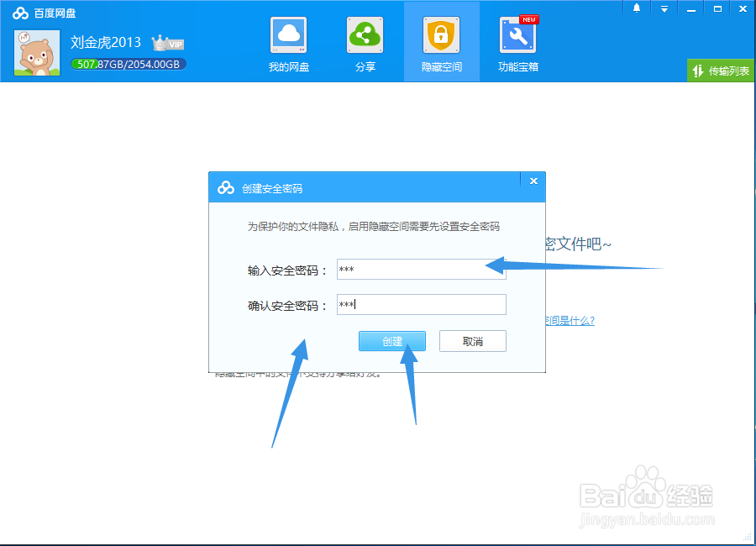Click the 创建 create button
The width and height of the screenshot is (756, 546).
coord(392,341)
